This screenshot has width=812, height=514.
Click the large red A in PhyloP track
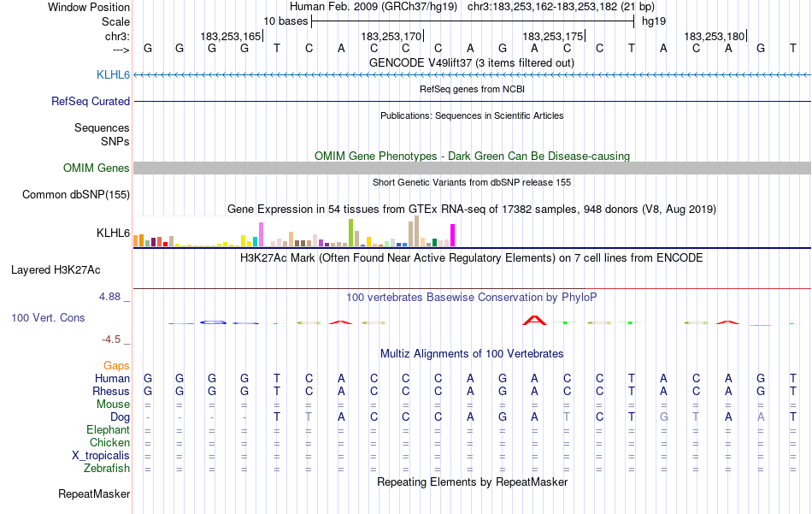(534, 320)
